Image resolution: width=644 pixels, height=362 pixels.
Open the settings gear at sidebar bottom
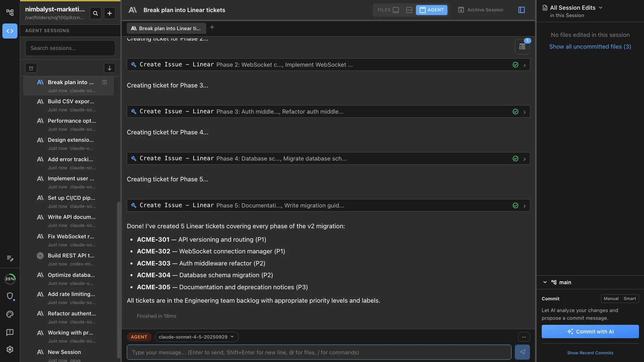coord(10,349)
